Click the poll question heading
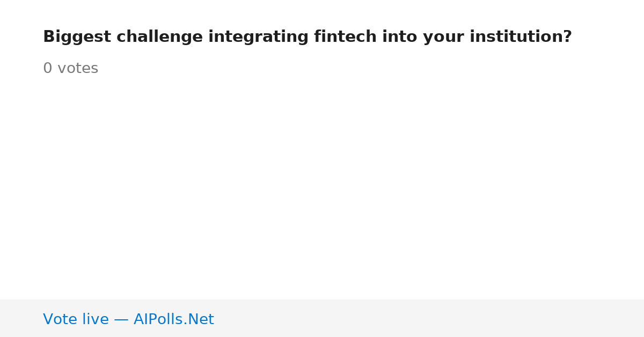Viewport: 644px width, 337px height. coord(308,37)
